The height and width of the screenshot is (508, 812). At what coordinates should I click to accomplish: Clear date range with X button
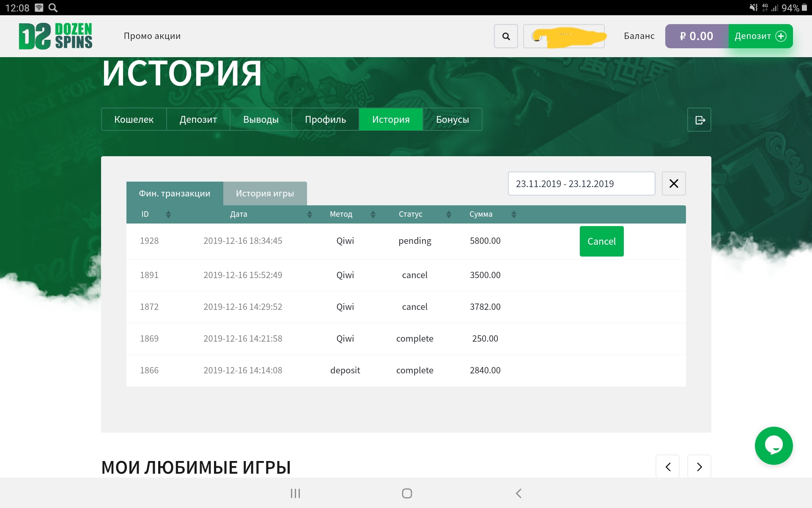pyautogui.click(x=673, y=184)
